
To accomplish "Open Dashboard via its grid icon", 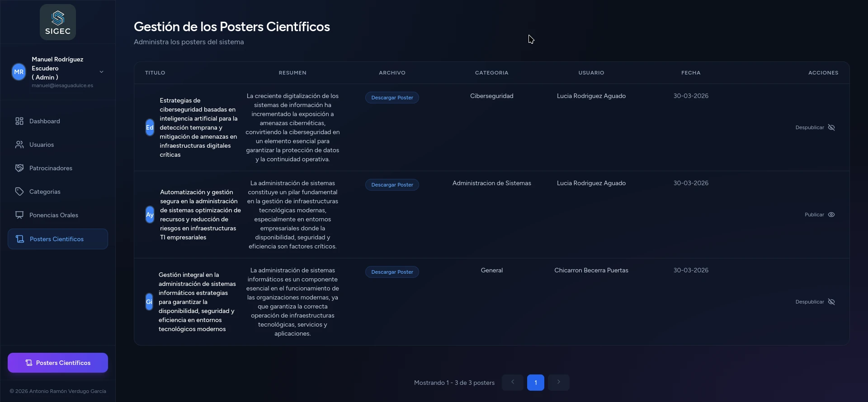I will point(19,121).
